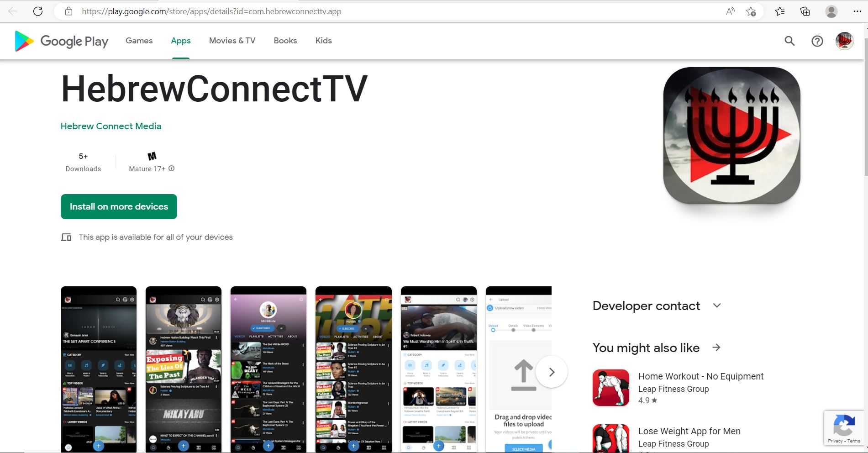The width and height of the screenshot is (868, 453).
Task: Click the devices icon beside availability text
Action: [x=66, y=237]
